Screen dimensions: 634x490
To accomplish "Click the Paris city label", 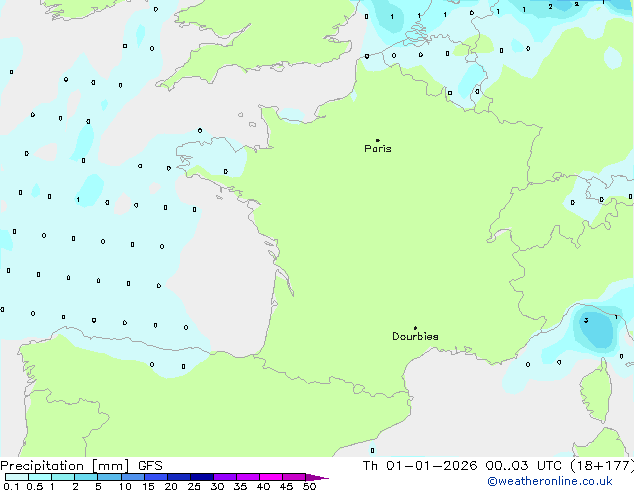I will point(378,149).
